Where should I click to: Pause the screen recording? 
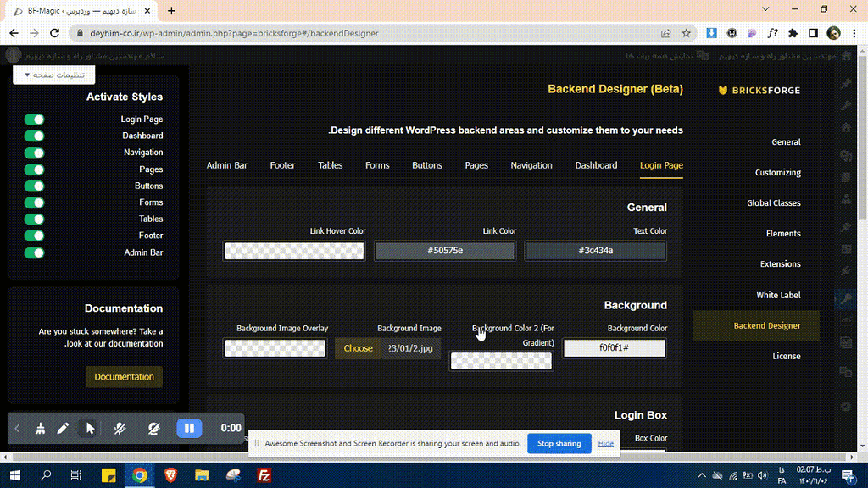click(x=189, y=428)
